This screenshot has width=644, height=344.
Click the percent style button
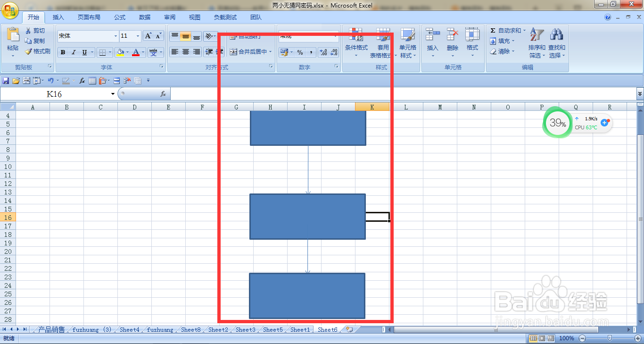click(300, 52)
